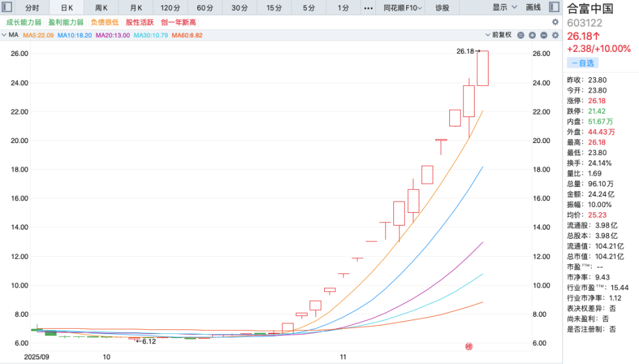Click the latest candlestick at 26.18 high
This screenshot has height=364, width=639.
tap(483, 68)
